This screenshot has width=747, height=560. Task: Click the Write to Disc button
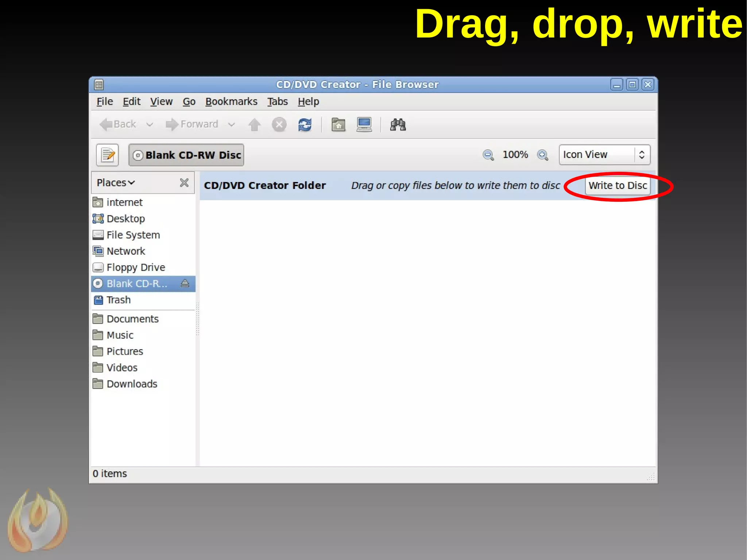[x=618, y=185]
